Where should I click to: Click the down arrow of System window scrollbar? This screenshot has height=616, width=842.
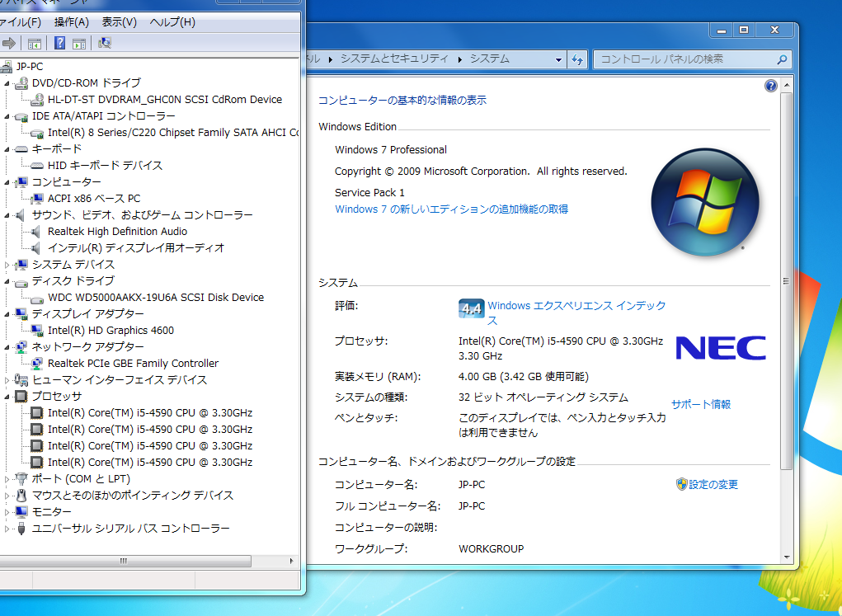(x=787, y=557)
